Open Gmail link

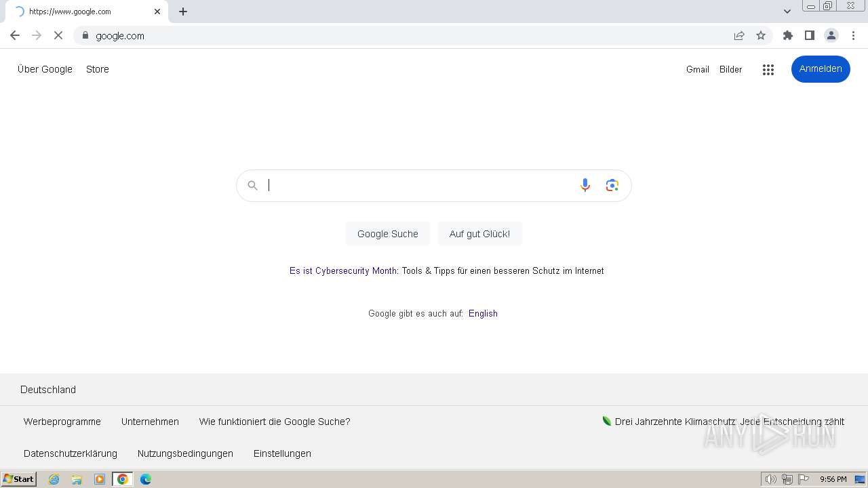[698, 69]
